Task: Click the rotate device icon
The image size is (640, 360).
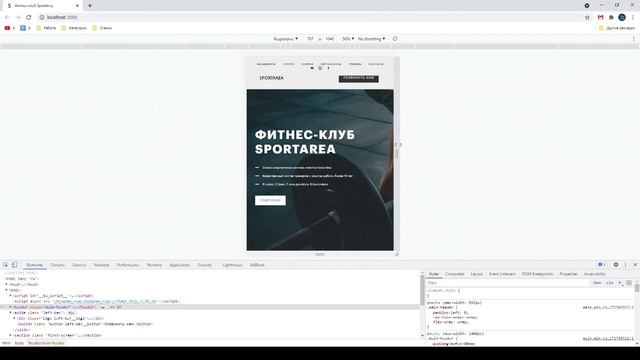Action: (395, 39)
